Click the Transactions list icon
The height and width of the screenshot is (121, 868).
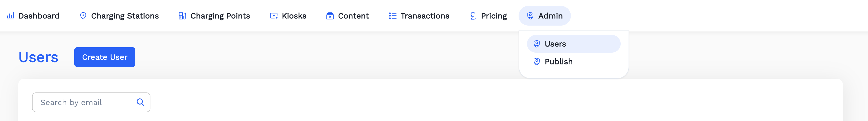point(393,16)
